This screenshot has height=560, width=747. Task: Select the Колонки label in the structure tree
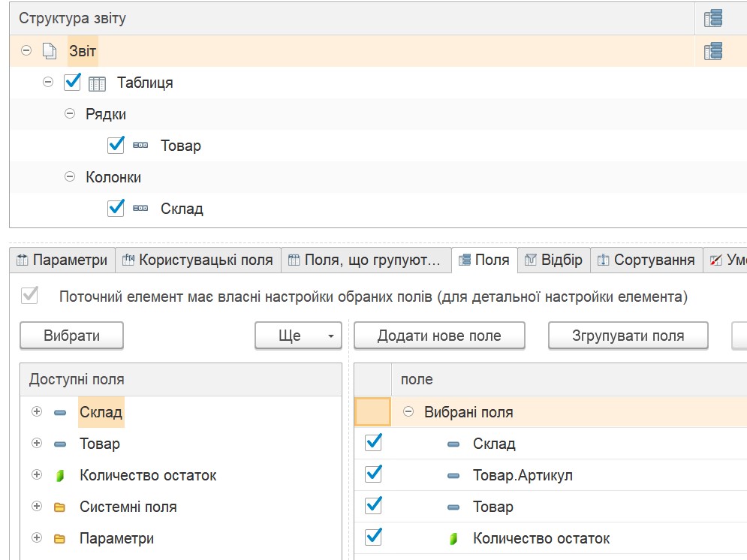[x=113, y=177]
